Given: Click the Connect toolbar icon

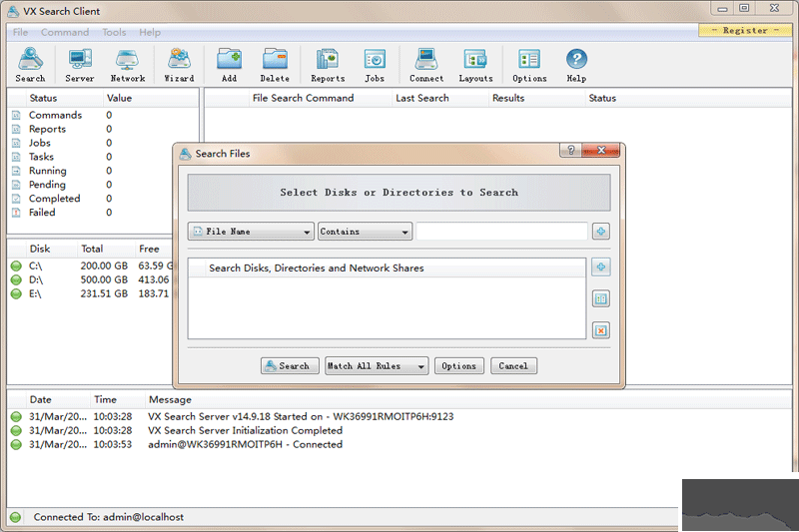Looking at the screenshot, I should pyautogui.click(x=426, y=65).
